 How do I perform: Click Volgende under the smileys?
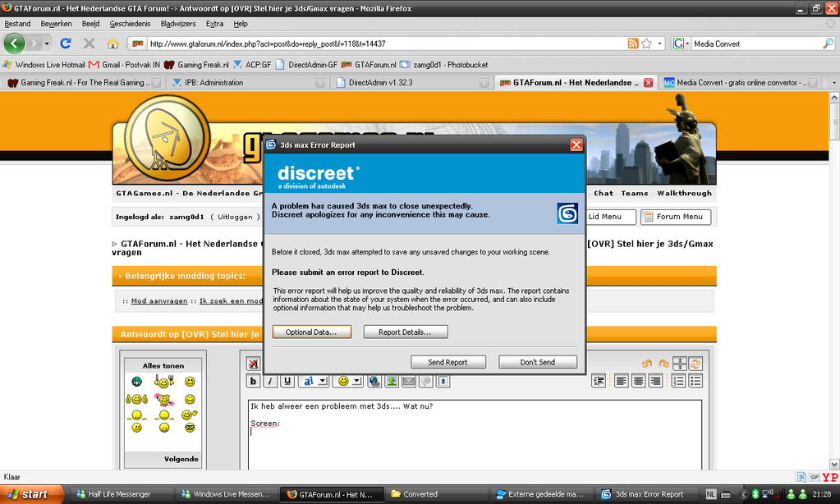tap(181, 459)
